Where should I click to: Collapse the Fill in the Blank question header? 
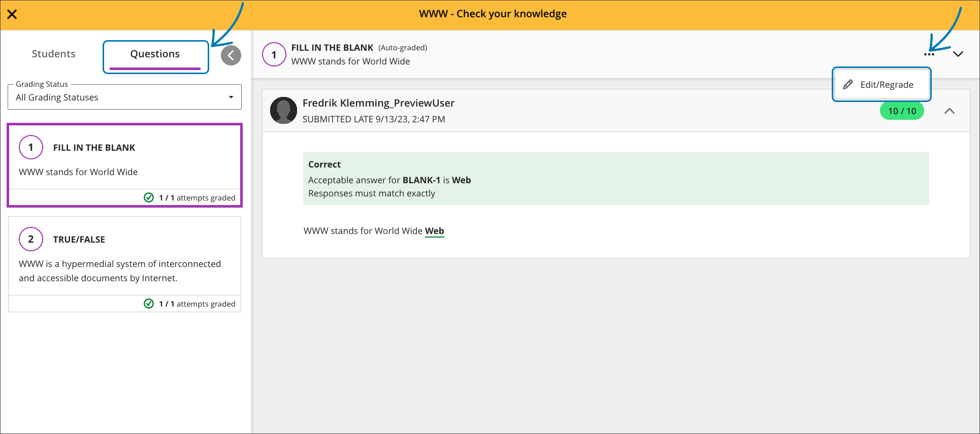(958, 54)
